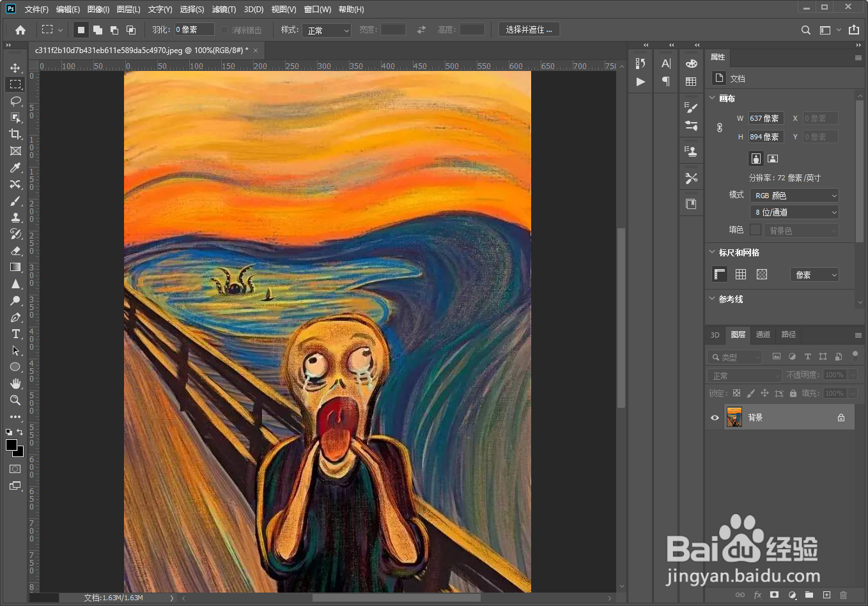This screenshot has height=606, width=868.
Task: Select the Clone Stamp tool
Action: (x=15, y=217)
